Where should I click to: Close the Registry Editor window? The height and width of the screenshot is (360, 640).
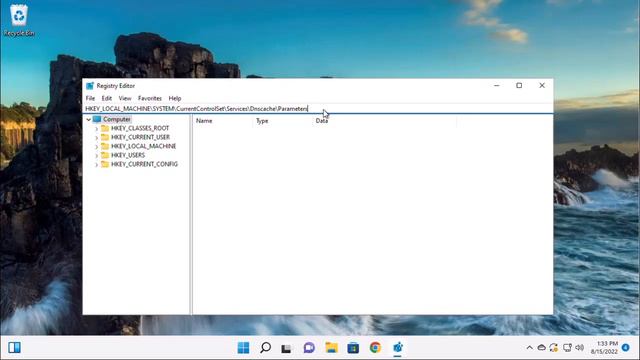pyautogui.click(x=542, y=86)
